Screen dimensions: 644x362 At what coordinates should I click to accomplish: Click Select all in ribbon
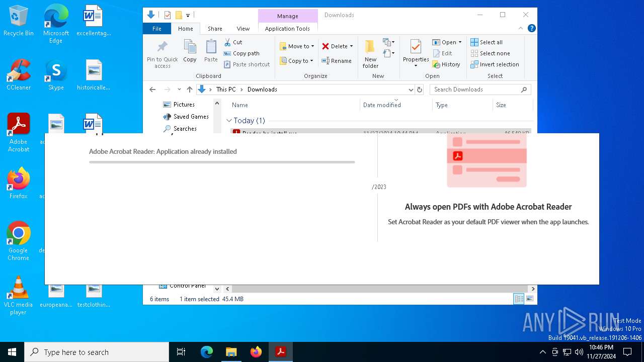pos(487,42)
